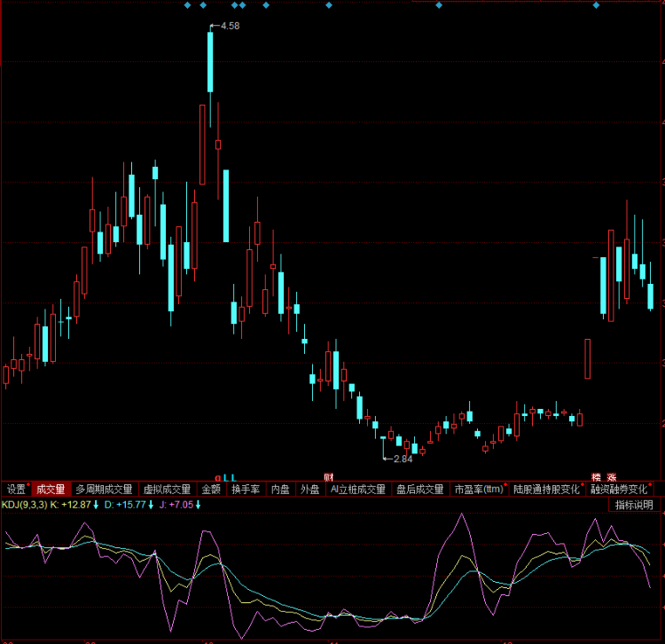665x644 pixels.
Task: Click the 指标说明 button
Action: 635,505
